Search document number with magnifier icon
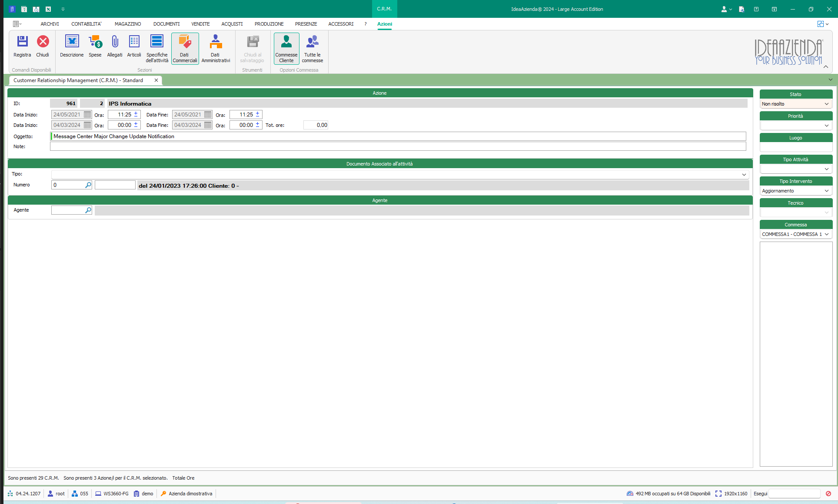The height and width of the screenshot is (504, 838). coord(88,185)
